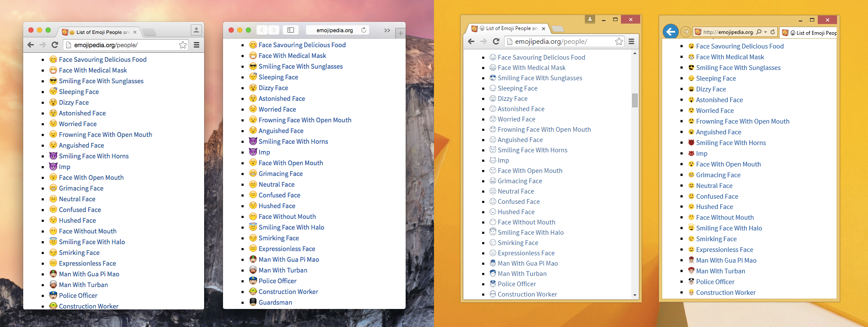Open Hushed Face link in Windows Chrome

[x=516, y=212]
